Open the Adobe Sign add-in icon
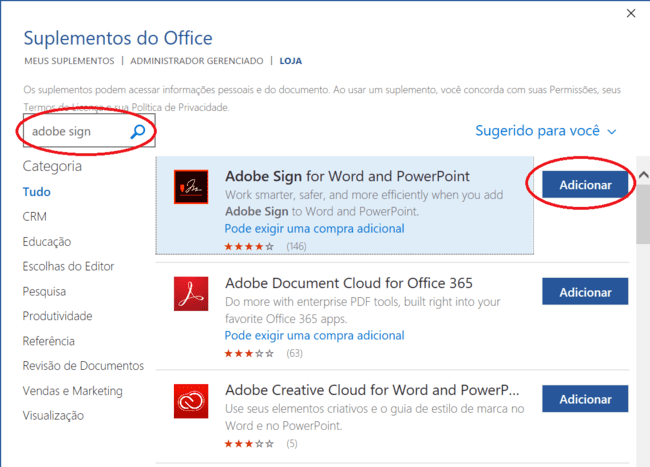Image resolution: width=650 pixels, height=467 pixels. click(191, 186)
